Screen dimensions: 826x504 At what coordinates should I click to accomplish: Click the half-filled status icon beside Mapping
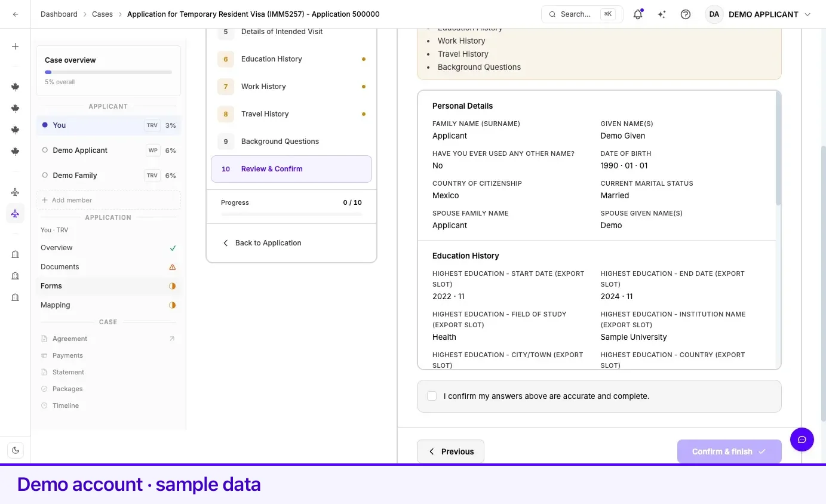(173, 305)
